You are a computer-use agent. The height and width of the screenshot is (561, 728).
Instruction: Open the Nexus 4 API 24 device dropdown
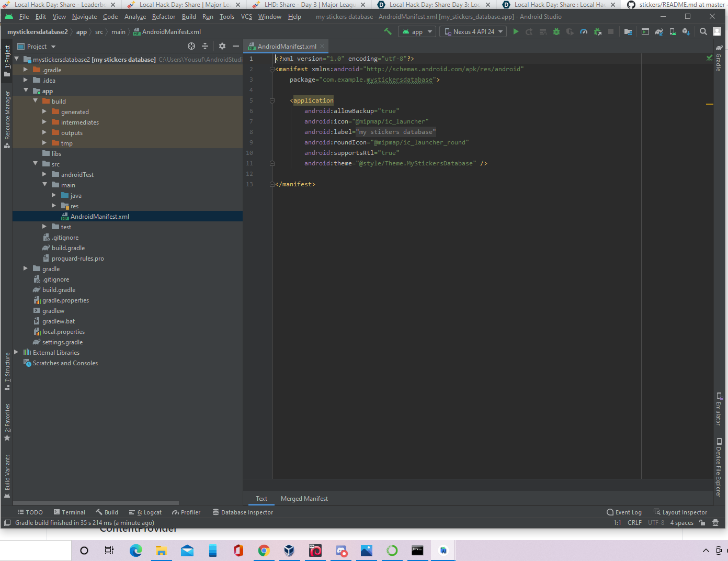473,32
